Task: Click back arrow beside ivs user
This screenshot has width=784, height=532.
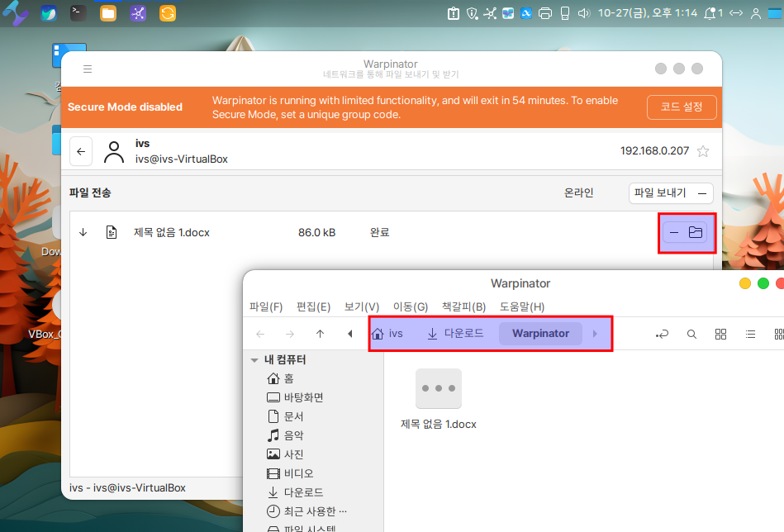Action: (81, 151)
